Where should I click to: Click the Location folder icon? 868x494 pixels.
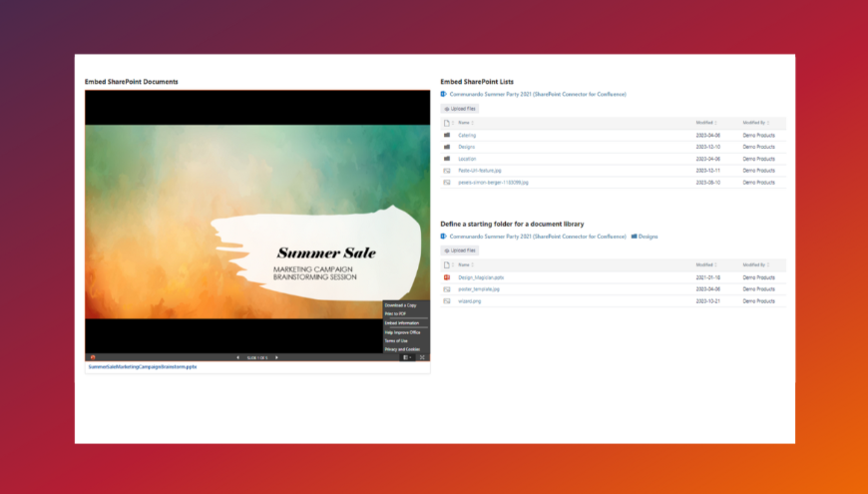tap(447, 159)
